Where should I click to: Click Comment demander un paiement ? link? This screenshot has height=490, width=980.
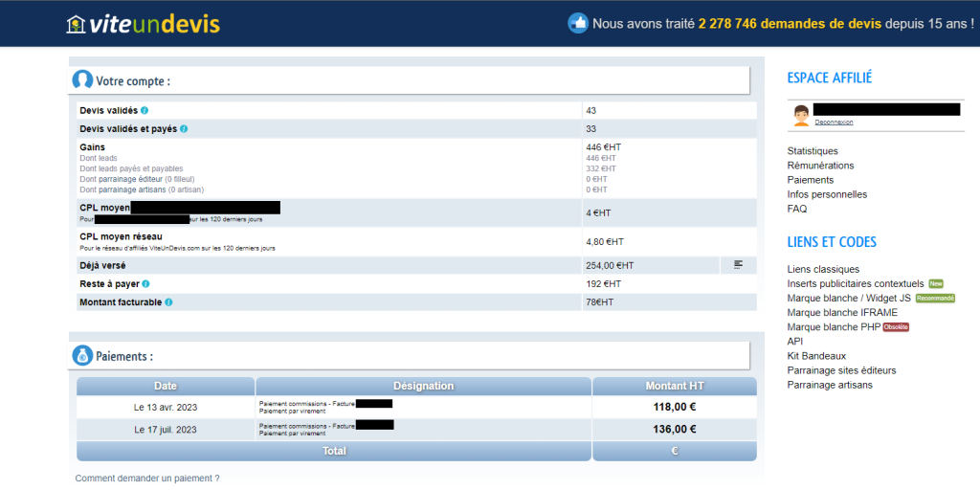[x=146, y=479]
